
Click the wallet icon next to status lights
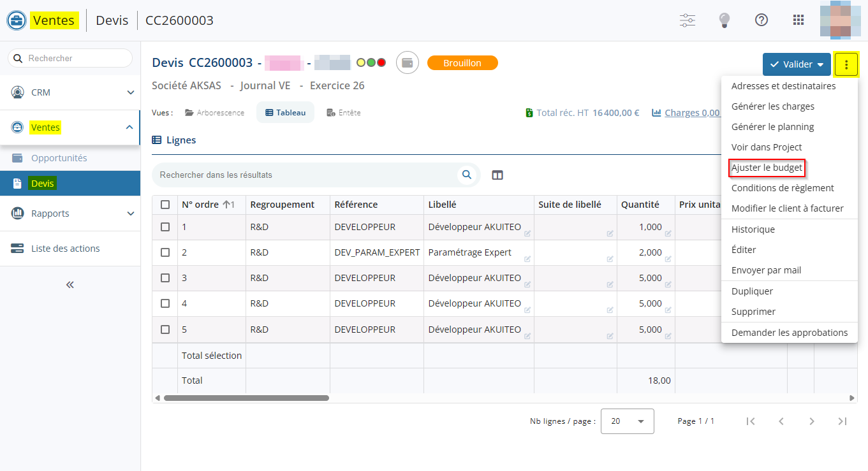pyautogui.click(x=407, y=63)
